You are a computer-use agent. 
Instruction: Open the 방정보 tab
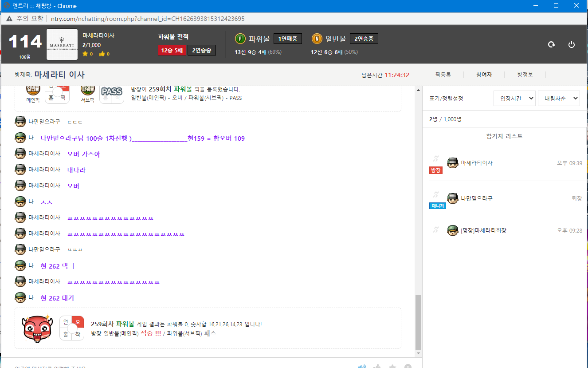coord(525,75)
